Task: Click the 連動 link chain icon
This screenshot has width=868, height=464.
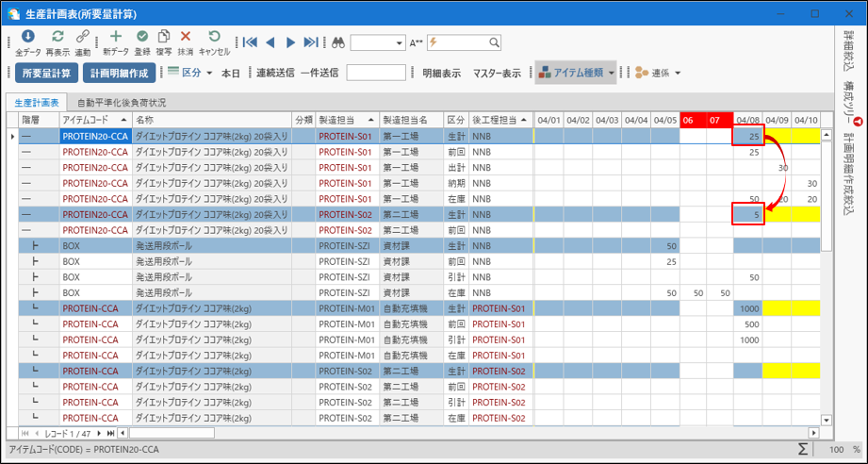Action: [x=83, y=36]
